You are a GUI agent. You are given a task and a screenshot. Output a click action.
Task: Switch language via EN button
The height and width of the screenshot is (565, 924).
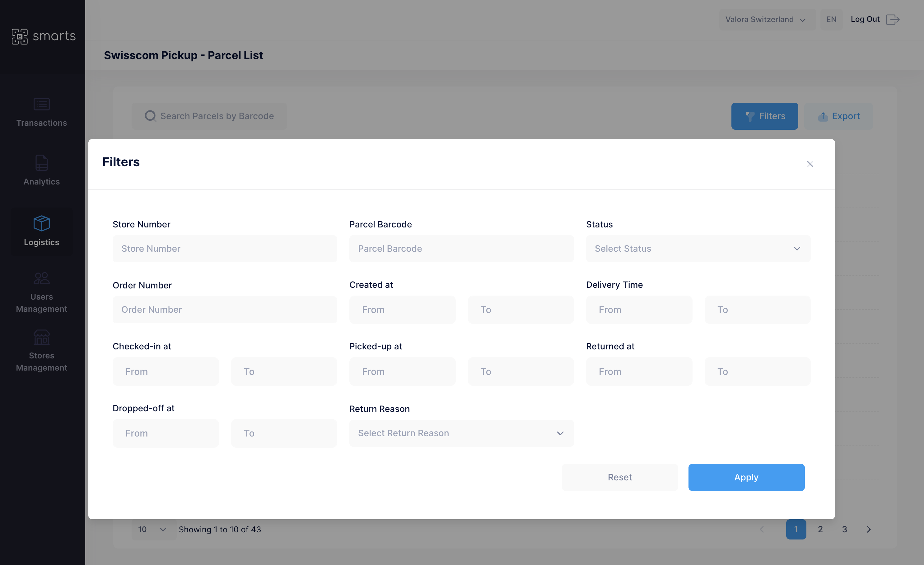[831, 20]
